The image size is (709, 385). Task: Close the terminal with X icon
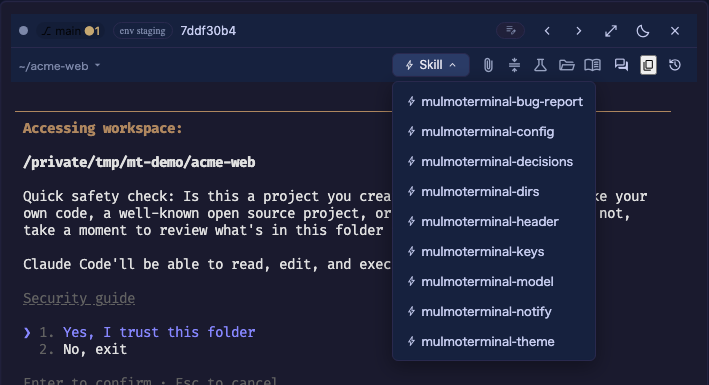point(675,31)
